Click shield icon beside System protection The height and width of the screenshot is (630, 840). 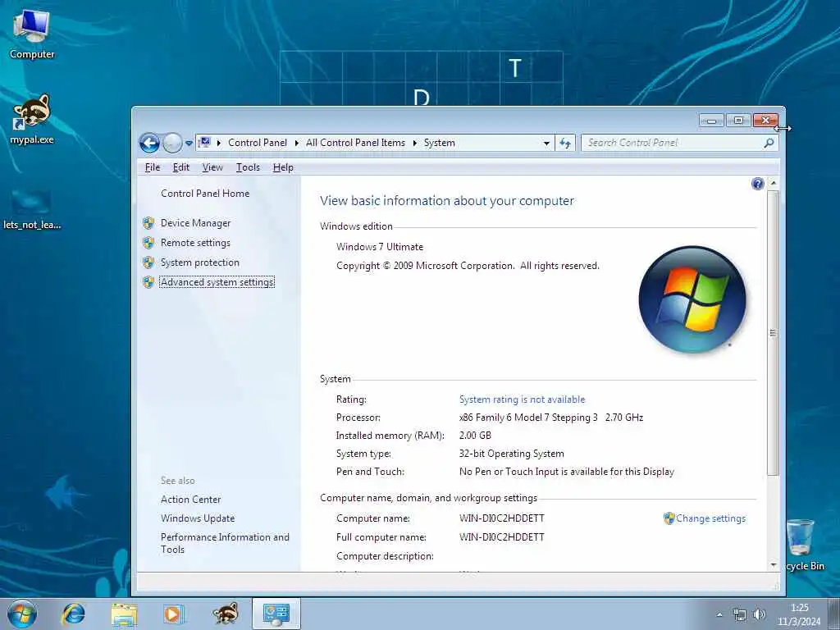148,262
